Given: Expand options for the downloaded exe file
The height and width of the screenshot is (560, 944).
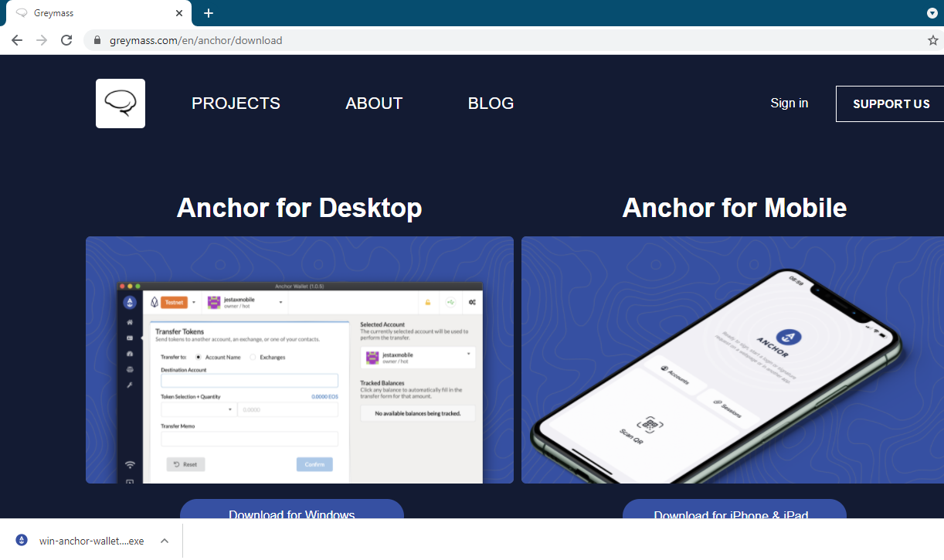Looking at the screenshot, I should click(x=164, y=541).
